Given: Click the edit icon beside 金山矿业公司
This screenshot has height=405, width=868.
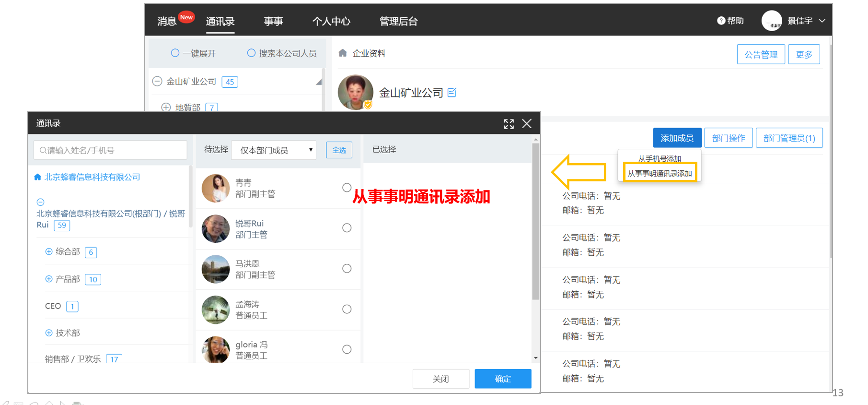Looking at the screenshot, I should pos(452,92).
